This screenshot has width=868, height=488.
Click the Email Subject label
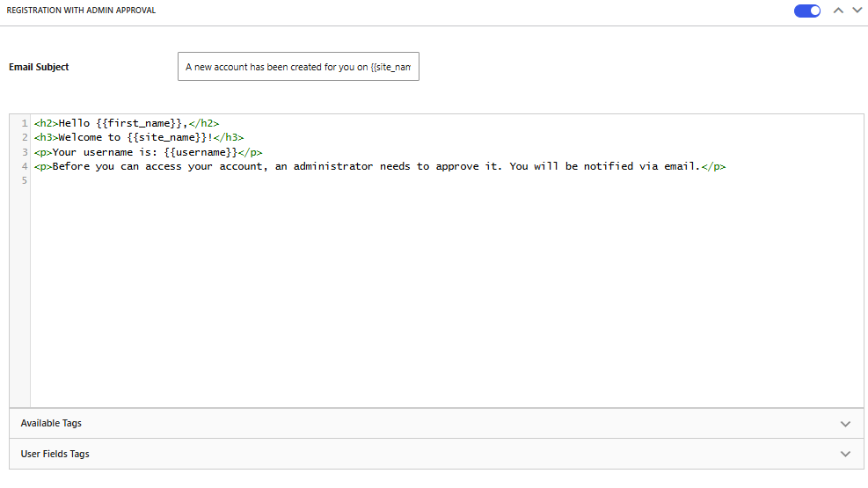39,67
